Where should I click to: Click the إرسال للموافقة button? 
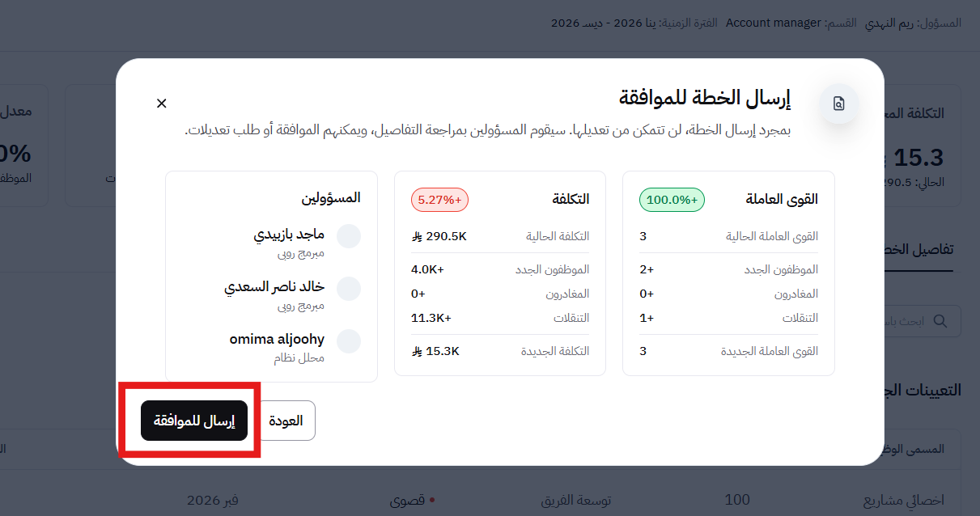point(194,421)
